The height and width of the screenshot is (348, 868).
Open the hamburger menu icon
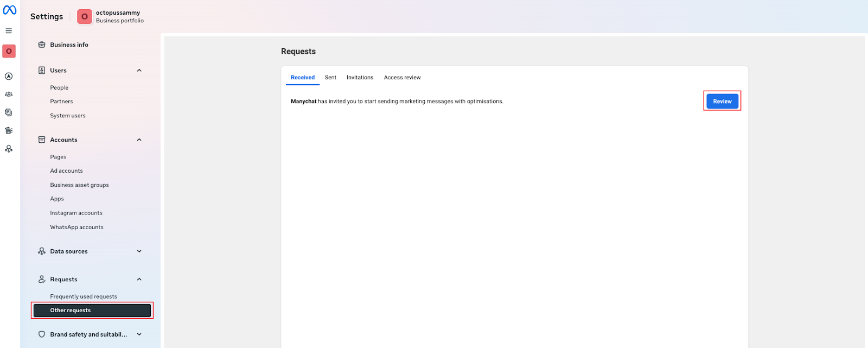9,31
